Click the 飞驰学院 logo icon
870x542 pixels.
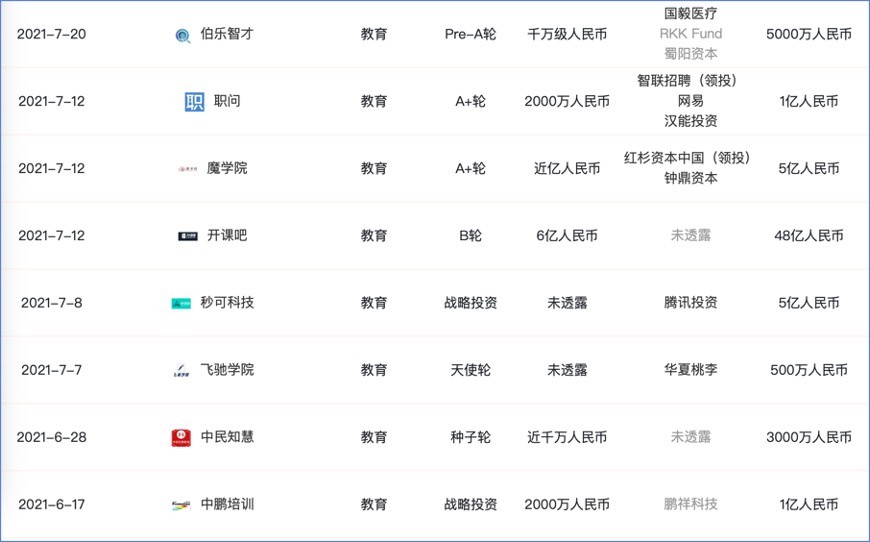181,371
